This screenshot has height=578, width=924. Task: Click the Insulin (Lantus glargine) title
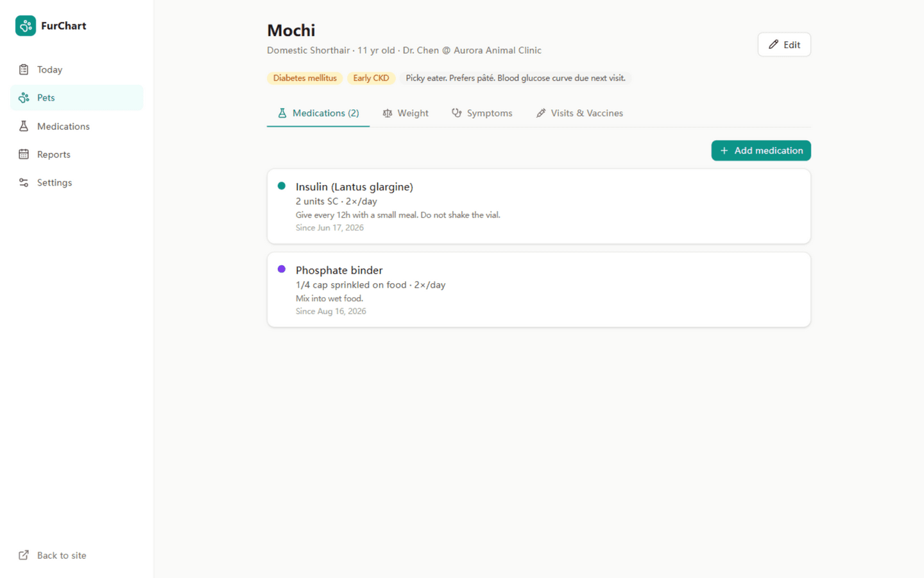click(x=354, y=187)
